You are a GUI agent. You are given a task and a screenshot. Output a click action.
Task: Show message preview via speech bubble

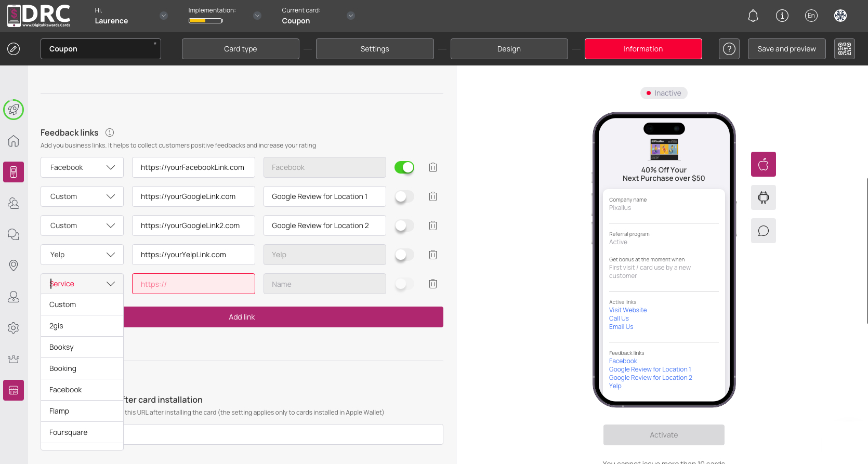click(764, 231)
